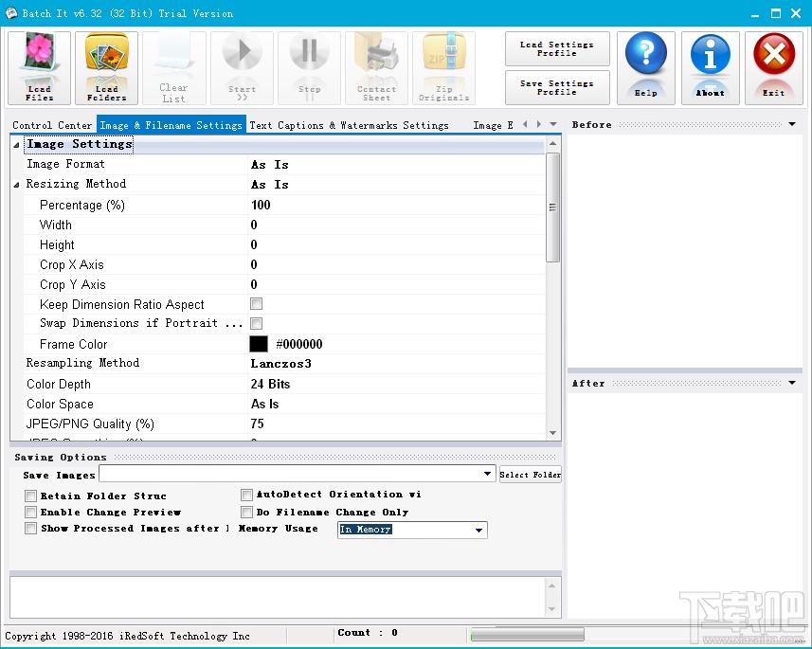Click the Load Files icon
812x649 pixels.
point(40,68)
